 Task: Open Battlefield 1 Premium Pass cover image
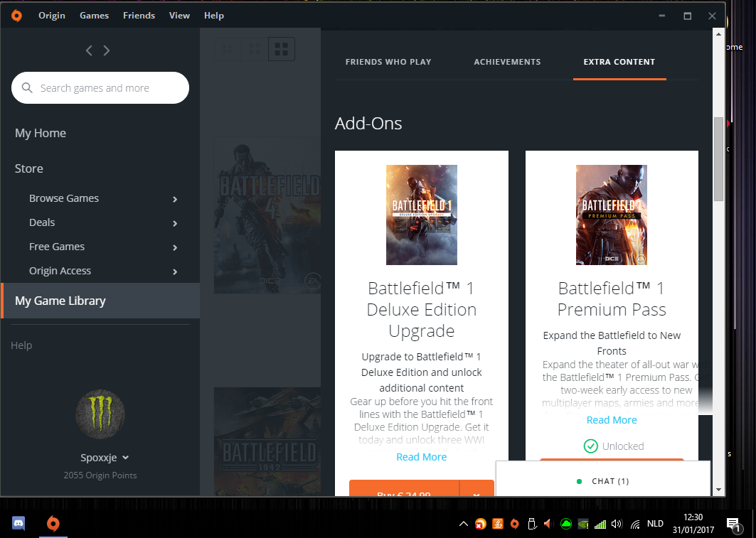[612, 215]
